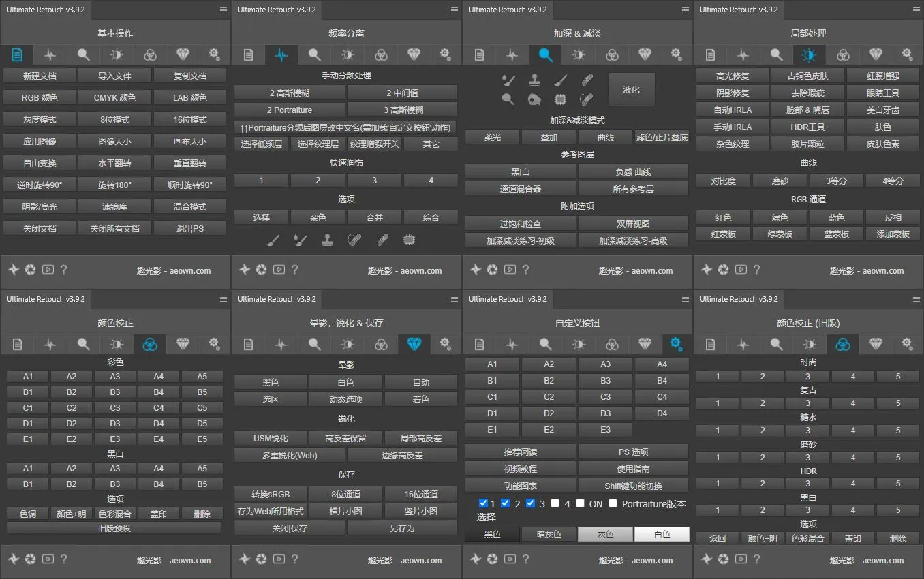Image resolution: width=924 pixels, height=579 pixels.
Task: Click the Clone Stamp icon in the 加深 & 减淡 panel
Action: pyautogui.click(x=534, y=80)
